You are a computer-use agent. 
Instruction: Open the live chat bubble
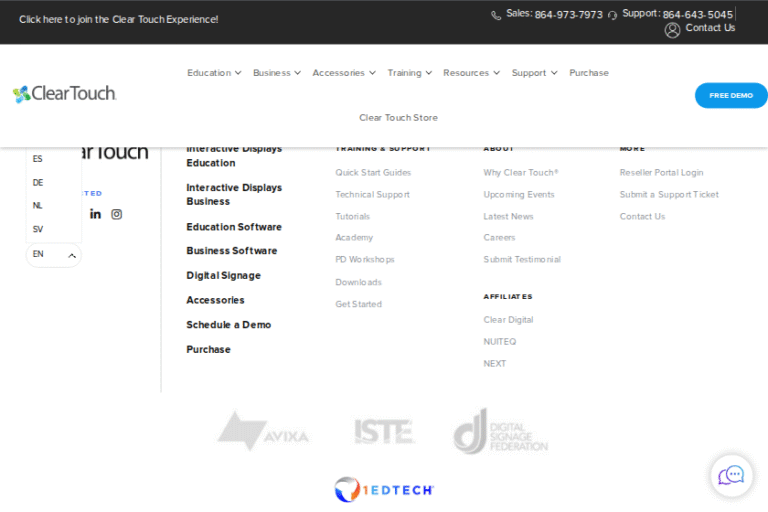coord(731,475)
